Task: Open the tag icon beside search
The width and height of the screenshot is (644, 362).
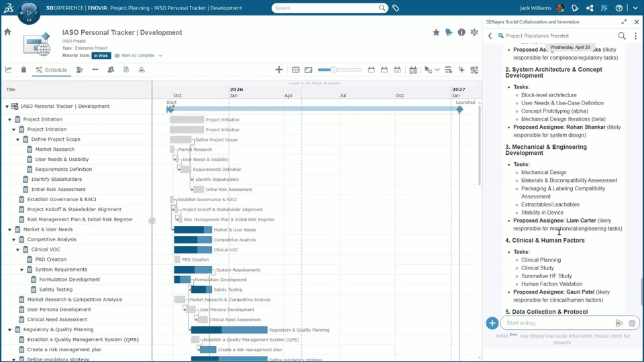Action: pyautogui.click(x=396, y=8)
